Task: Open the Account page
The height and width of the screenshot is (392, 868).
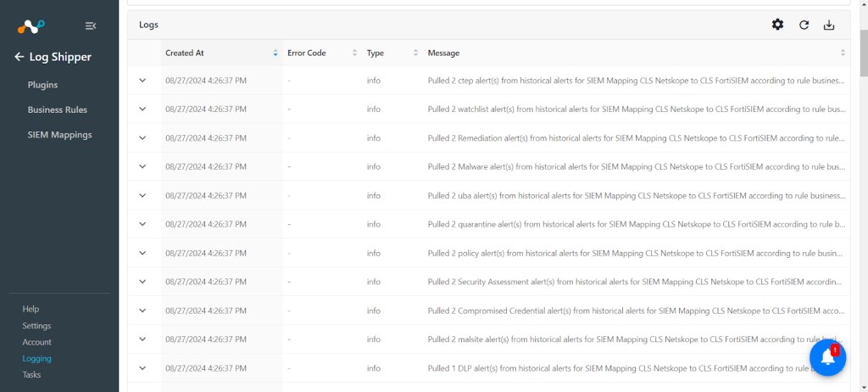Action: (x=36, y=342)
